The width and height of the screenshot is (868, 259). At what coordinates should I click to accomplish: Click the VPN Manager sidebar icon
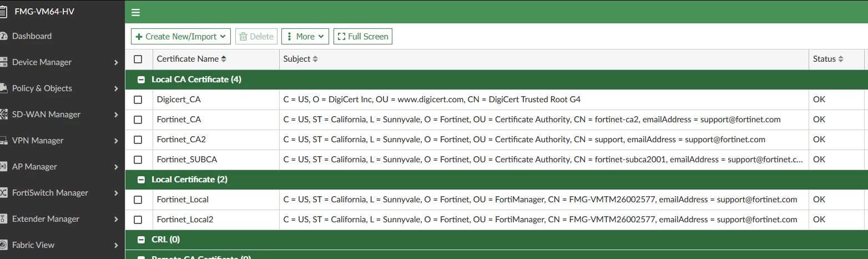(3, 141)
